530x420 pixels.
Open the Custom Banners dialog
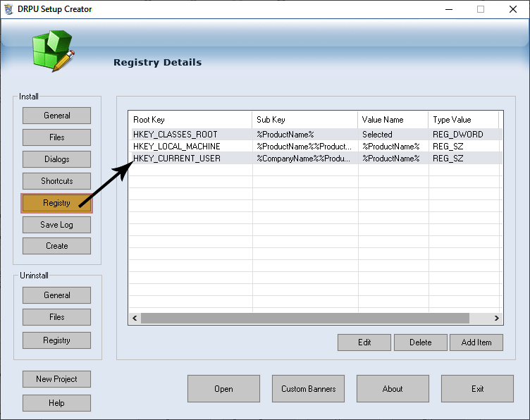click(308, 389)
